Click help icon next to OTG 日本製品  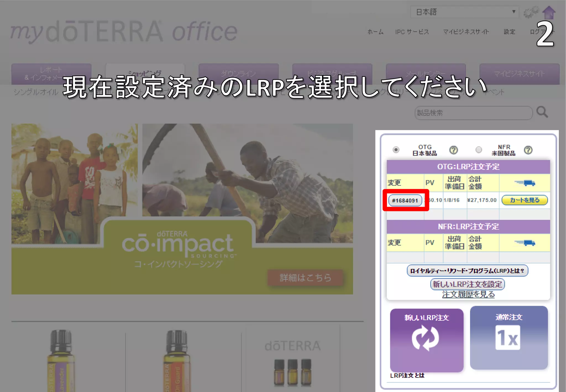[x=454, y=150]
